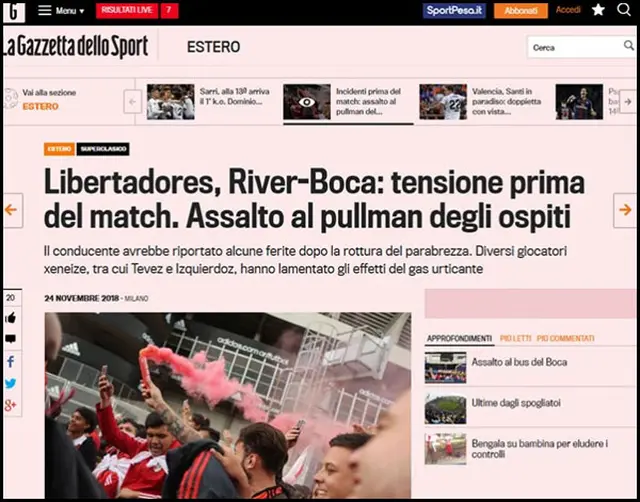Go to previous article with left arrow

coord(11,210)
